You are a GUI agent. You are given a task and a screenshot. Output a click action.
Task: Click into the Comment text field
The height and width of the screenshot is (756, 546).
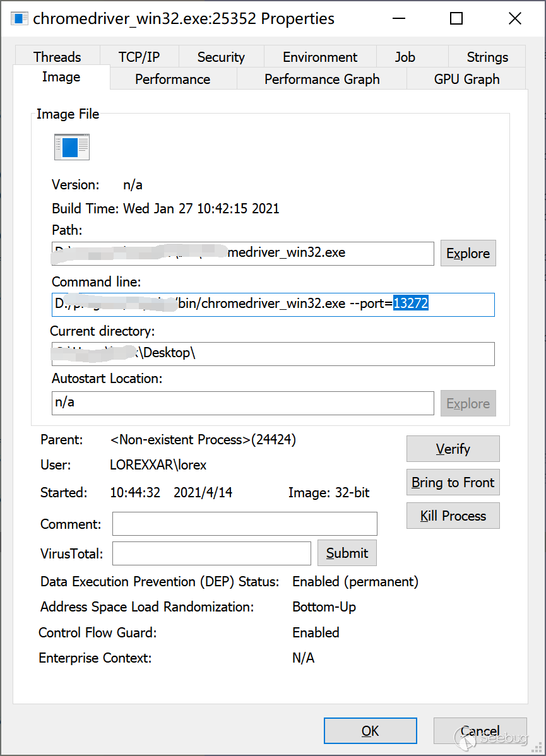244,524
